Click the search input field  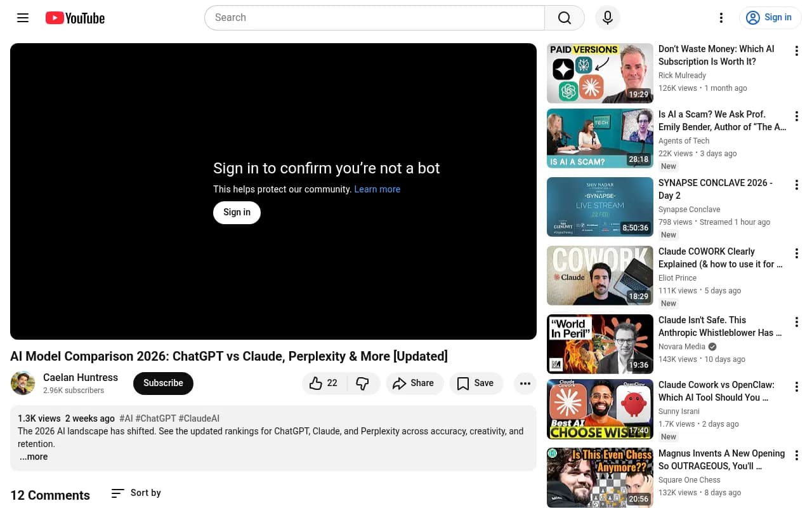tap(374, 18)
